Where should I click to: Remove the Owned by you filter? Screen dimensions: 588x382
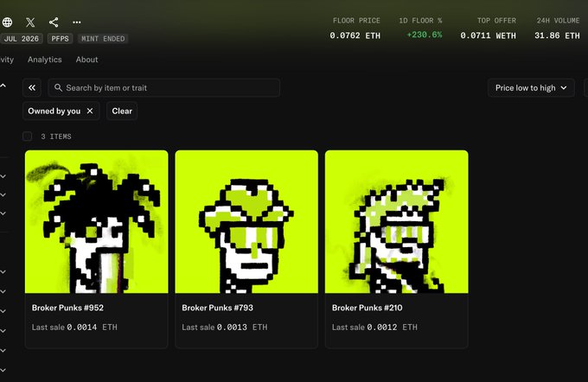pyautogui.click(x=90, y=111)
